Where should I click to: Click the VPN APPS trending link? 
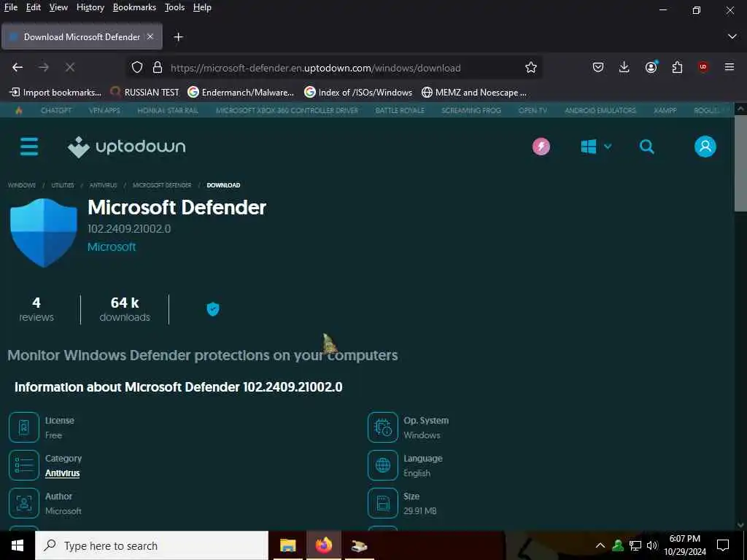point(104,111)
